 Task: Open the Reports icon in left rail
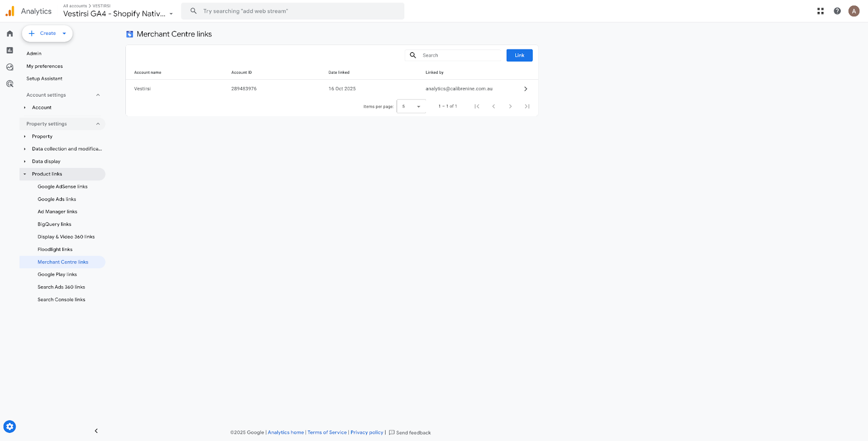[10, 51]
